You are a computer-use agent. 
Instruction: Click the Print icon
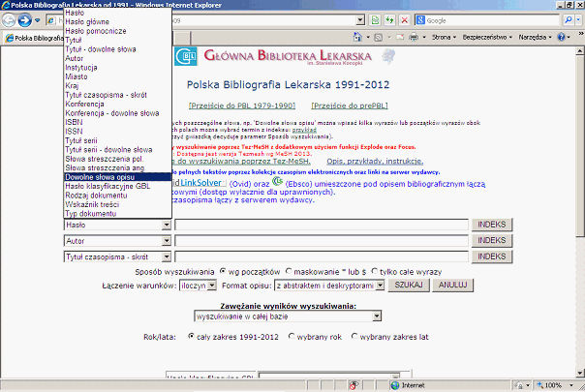coord(414,37)
